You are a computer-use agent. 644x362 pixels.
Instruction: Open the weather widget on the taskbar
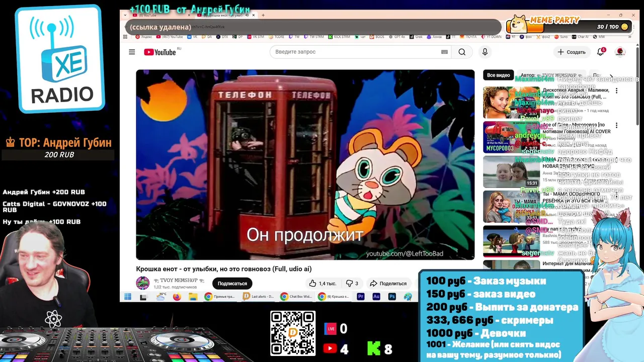[161, 297]
